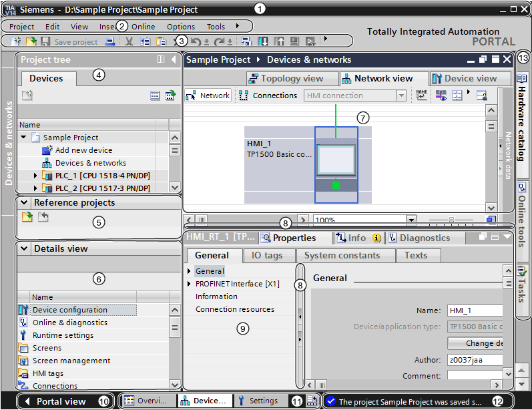The height and width of the screenshot is (410, 532).
Task: Collapse the Project tree panel arrow
Action: tap(174, 59)
